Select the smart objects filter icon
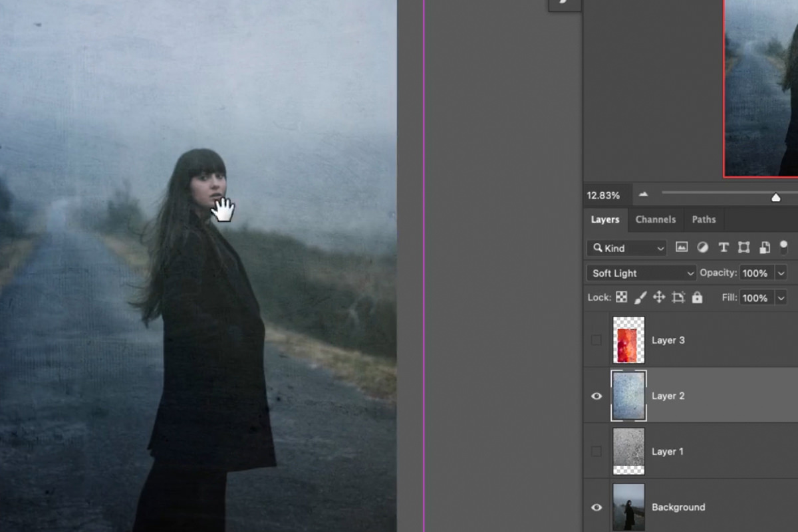798x532 pixels. tap(765, 247)
